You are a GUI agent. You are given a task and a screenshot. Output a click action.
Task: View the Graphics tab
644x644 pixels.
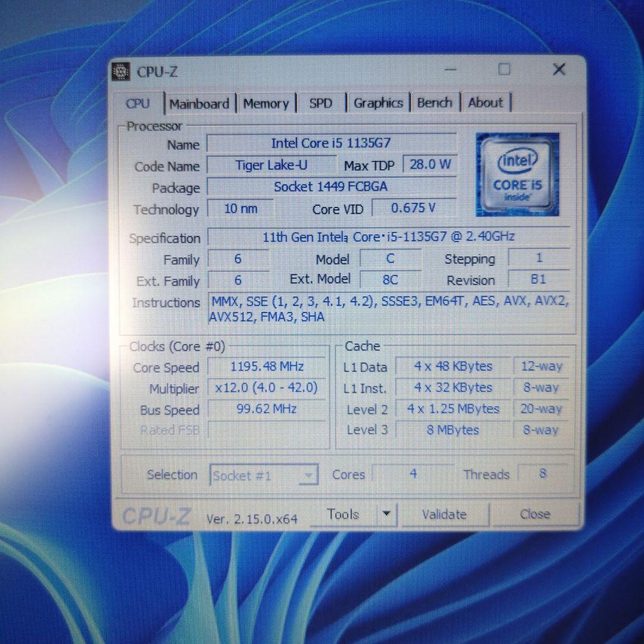click(x=378, y=103)
